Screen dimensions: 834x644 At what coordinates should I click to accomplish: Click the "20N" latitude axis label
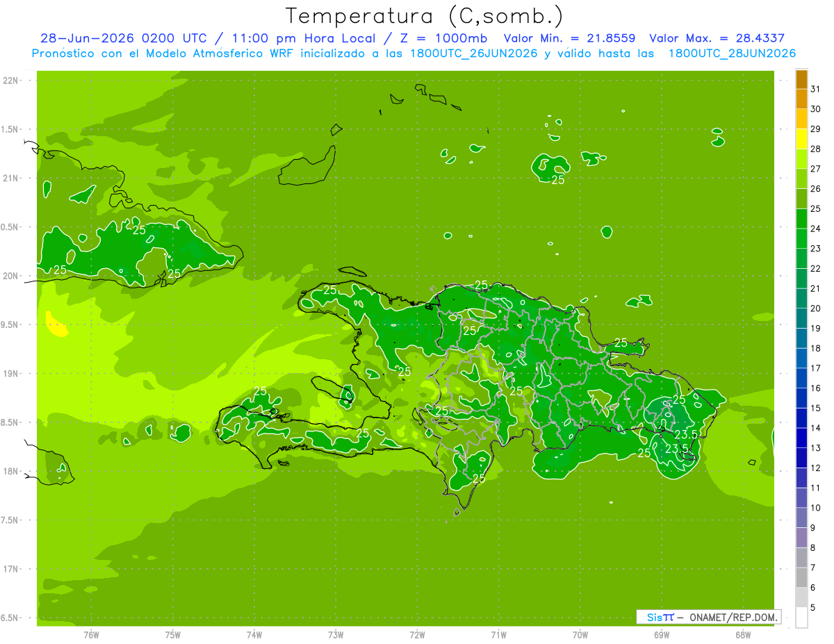(12, 276)
